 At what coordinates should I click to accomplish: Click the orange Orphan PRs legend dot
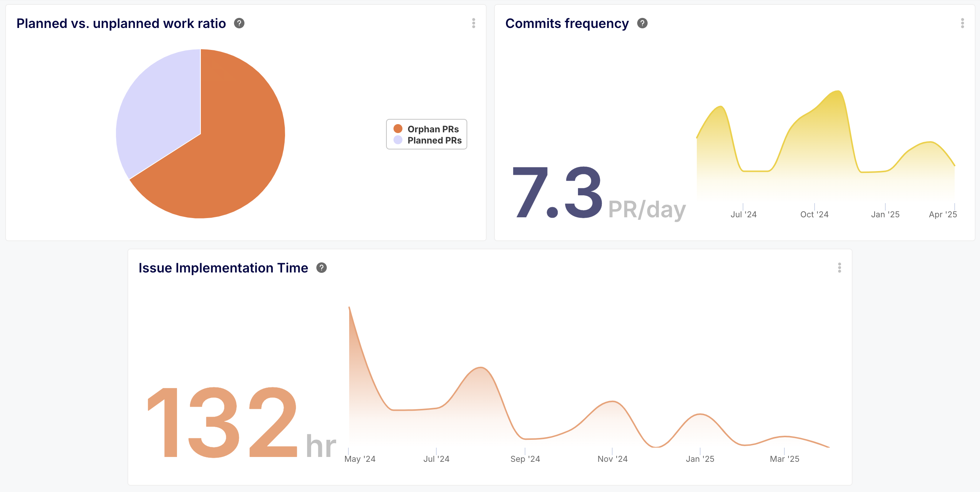click(x=398, y=129)
